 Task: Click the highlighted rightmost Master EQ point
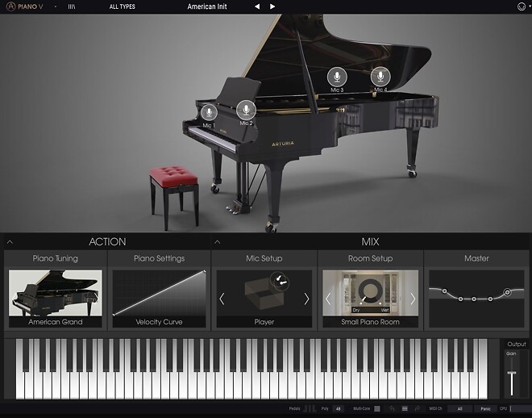click(x=507, y=292)
